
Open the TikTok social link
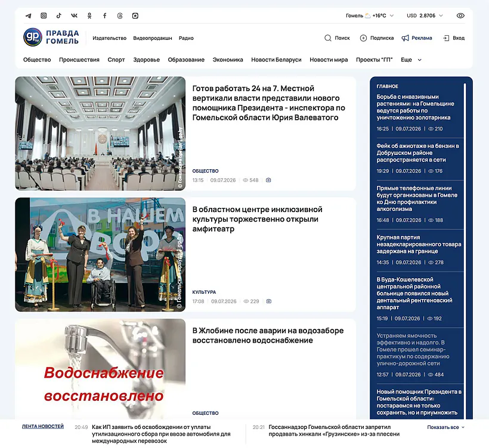pyautogui.click(x=59, y=15)
